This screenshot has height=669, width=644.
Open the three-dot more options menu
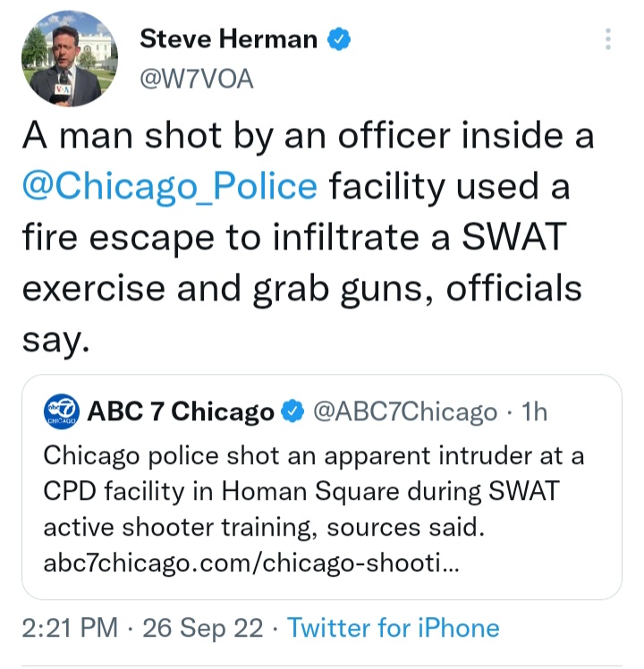(x=608, y=39)
